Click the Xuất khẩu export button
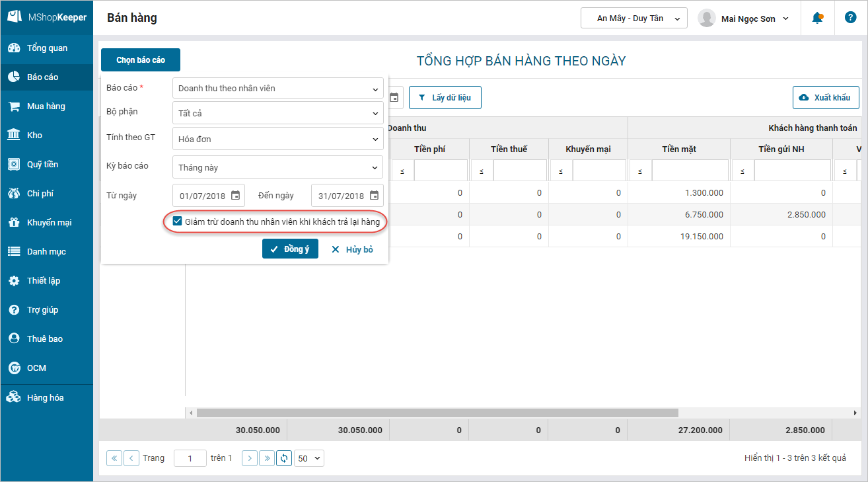868x482 pixels. (x=826, y=98)
